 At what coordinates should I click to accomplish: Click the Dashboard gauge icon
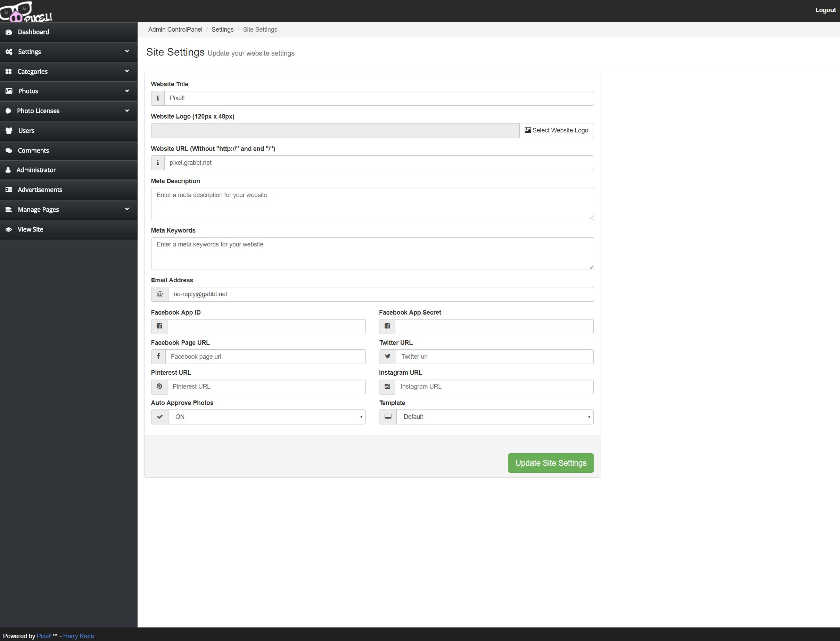9,32
